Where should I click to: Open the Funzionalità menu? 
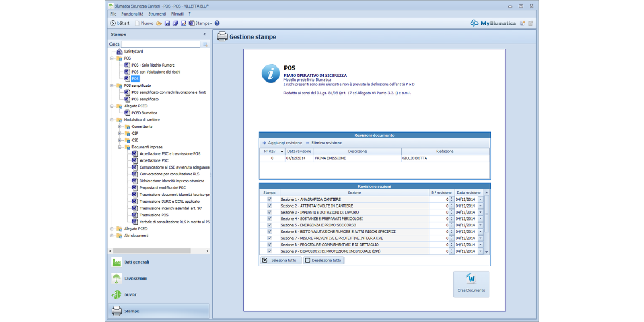pyautogui.click(x=132, y=13)
